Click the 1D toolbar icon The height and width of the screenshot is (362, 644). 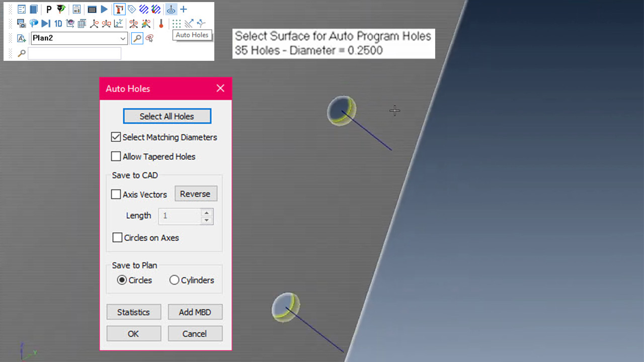point(58,23)
